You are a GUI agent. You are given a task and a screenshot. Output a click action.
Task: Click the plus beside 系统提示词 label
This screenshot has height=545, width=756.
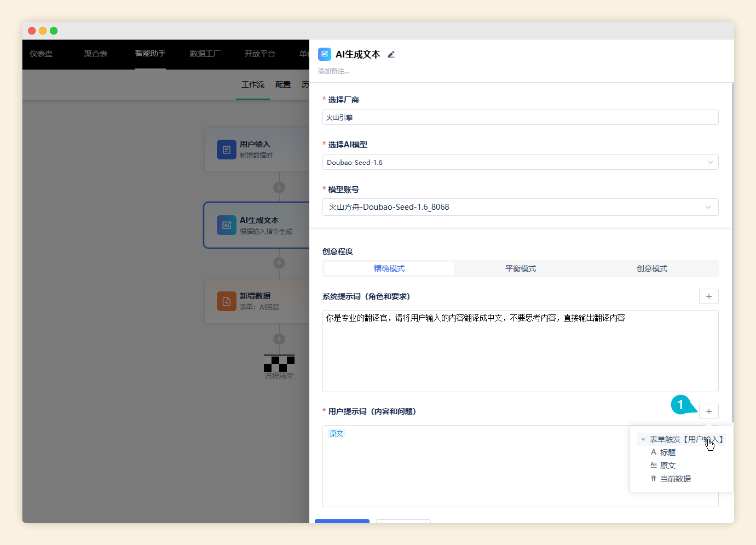(708, 296)
